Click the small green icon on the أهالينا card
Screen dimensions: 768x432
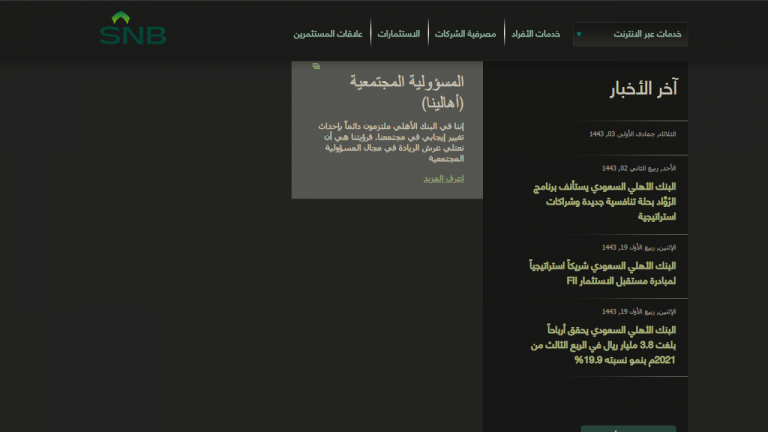[316, 66]
